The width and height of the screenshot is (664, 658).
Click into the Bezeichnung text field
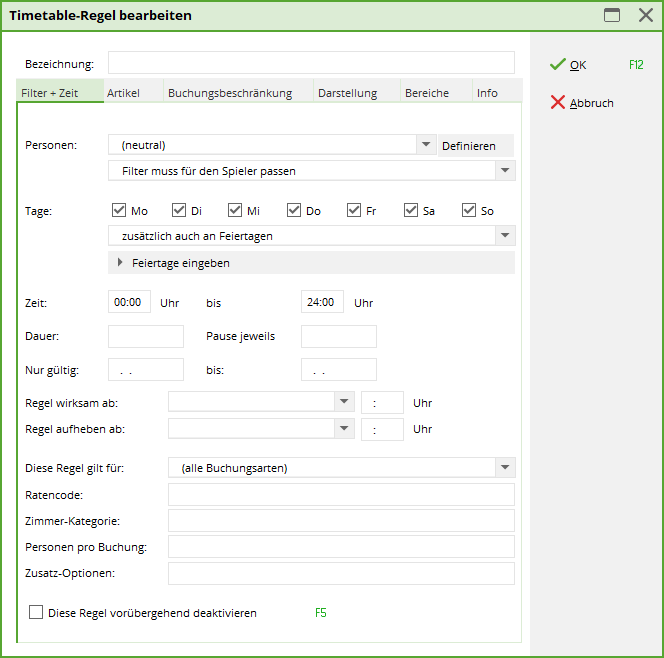[311, 64]
